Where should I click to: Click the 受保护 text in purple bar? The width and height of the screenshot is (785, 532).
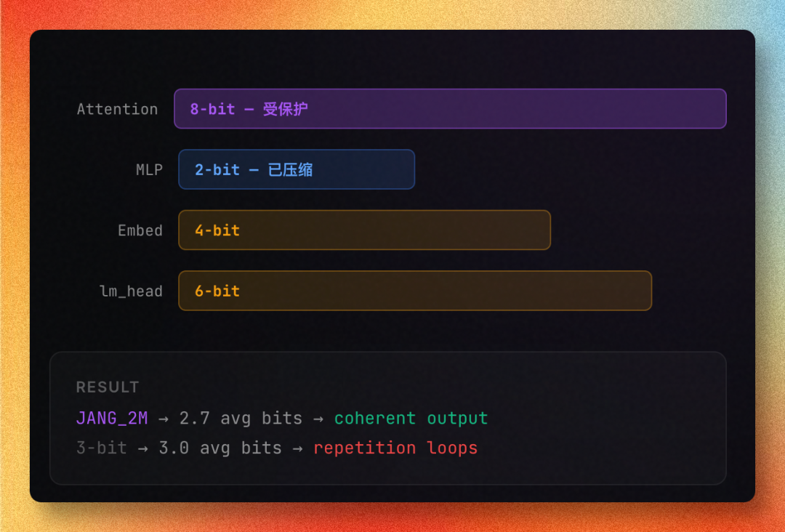286,109
